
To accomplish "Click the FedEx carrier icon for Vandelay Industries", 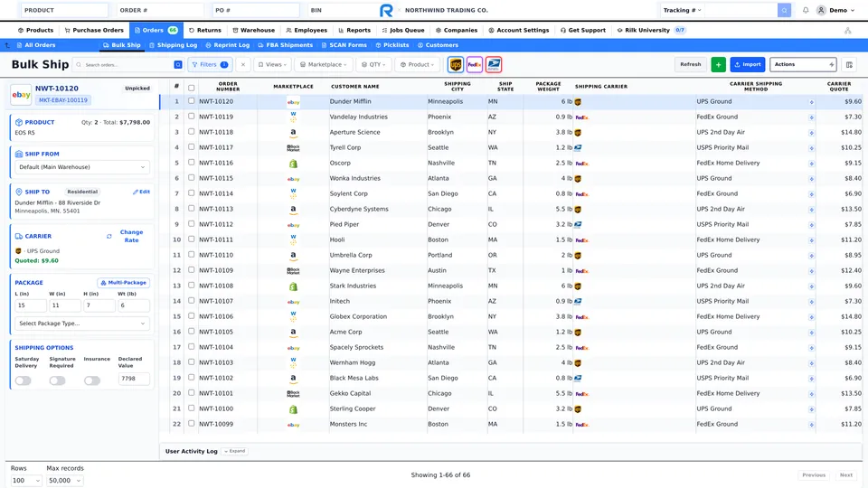I will pyautogui.click(x=581, y=117).
